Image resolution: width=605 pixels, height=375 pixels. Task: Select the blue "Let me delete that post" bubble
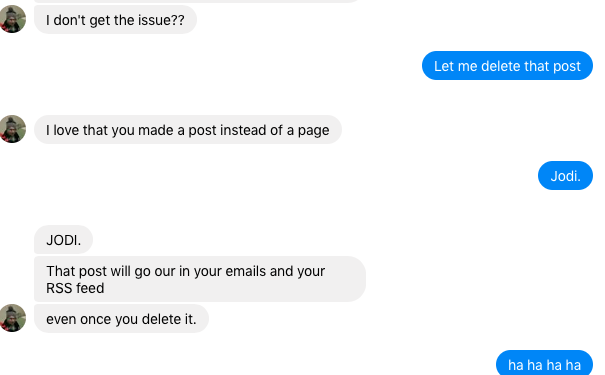tap(507, 66)
